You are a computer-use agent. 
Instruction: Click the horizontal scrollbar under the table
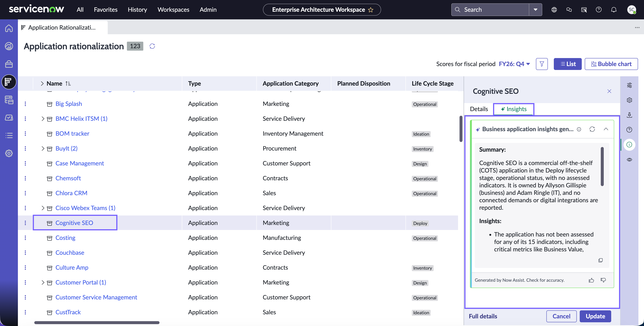click(x=97, y=323)
